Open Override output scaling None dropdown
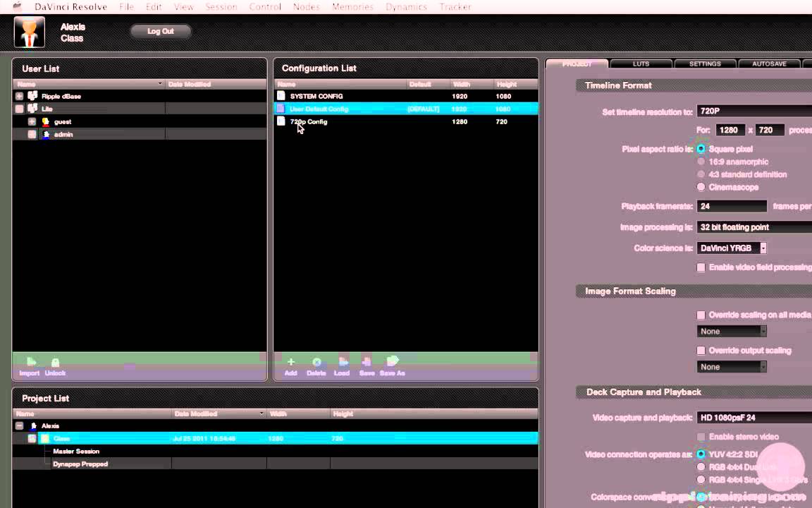 tap(732, 367)
